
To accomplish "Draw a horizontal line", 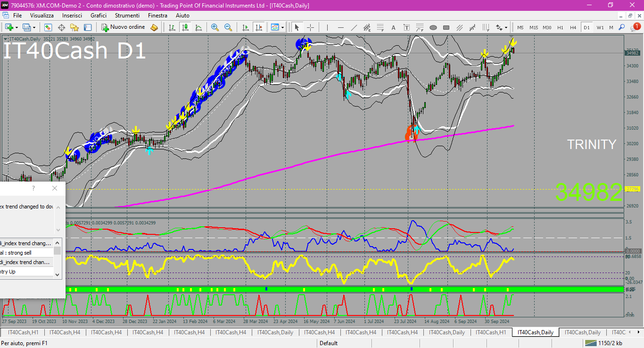I will [x=341, y=27].
